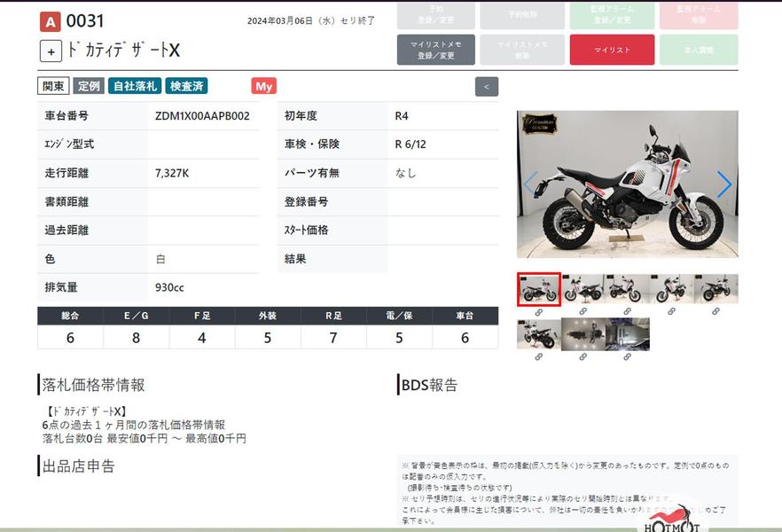782x532 pixels.
Task: Toggle the 監視アラーム 登録/変更 button
Action: 612,15
